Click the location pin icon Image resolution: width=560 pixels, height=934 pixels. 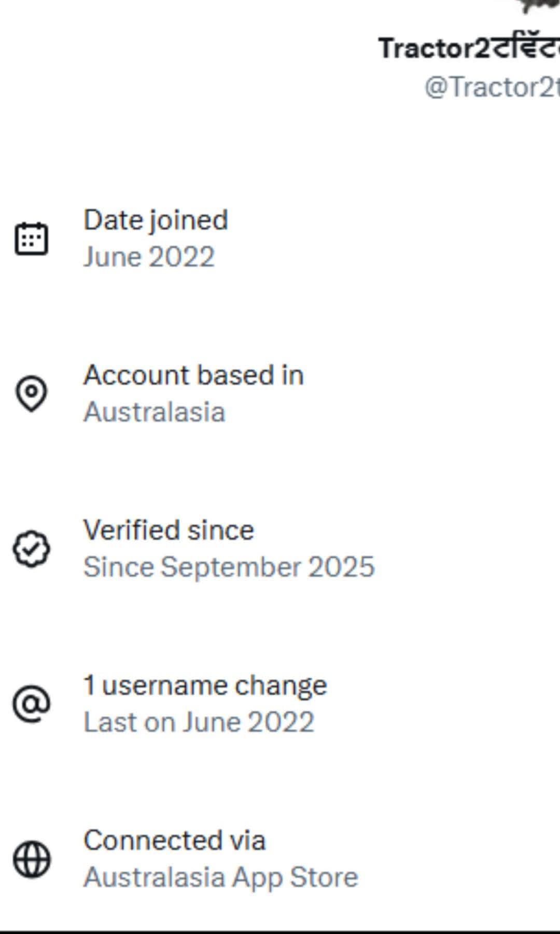pyautogui.click(x=32, y=394)
